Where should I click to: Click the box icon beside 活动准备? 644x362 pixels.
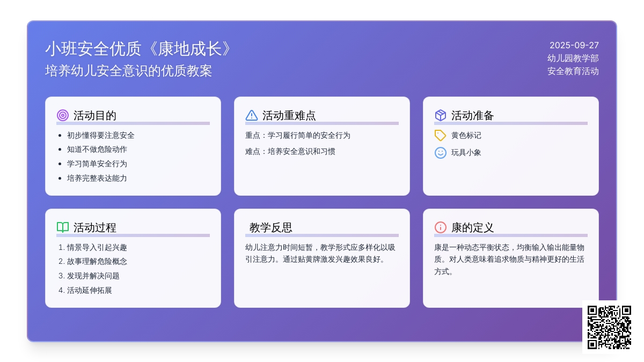click(x=441, y=115)
